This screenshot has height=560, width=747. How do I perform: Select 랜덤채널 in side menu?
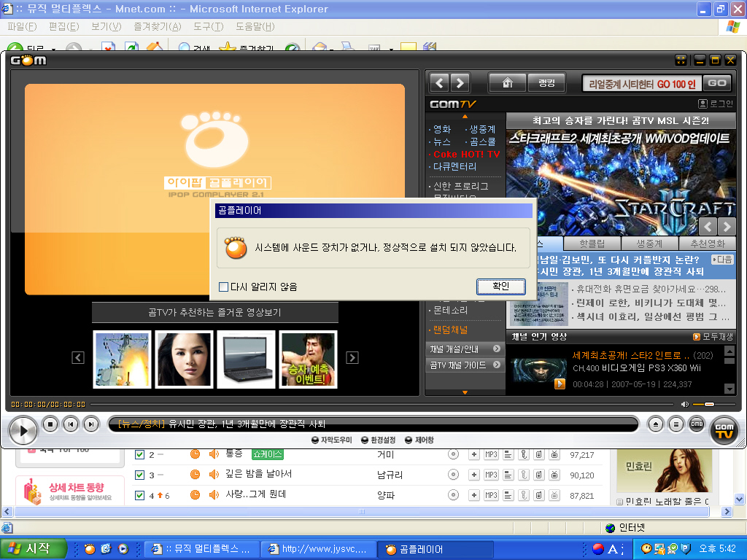pyautogui.click(x=450, y=330)
